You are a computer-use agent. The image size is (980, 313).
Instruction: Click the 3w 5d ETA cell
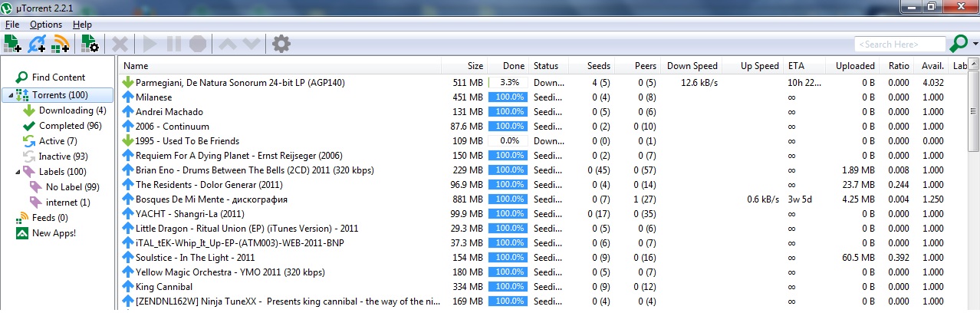[801, 199]
